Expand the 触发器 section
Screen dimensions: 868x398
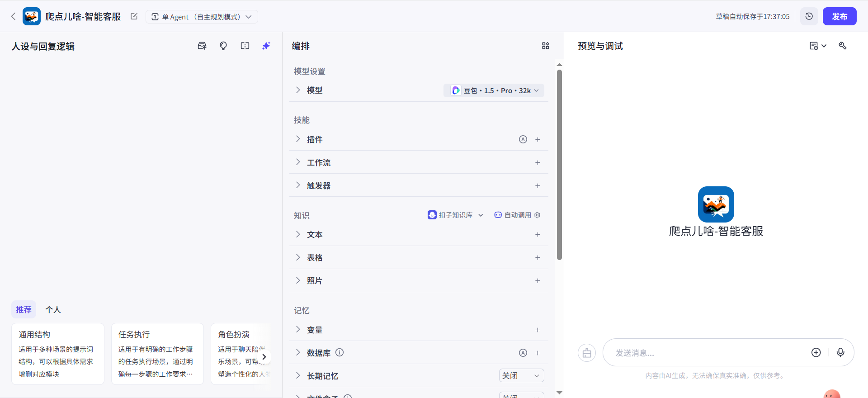coord(298,185)
